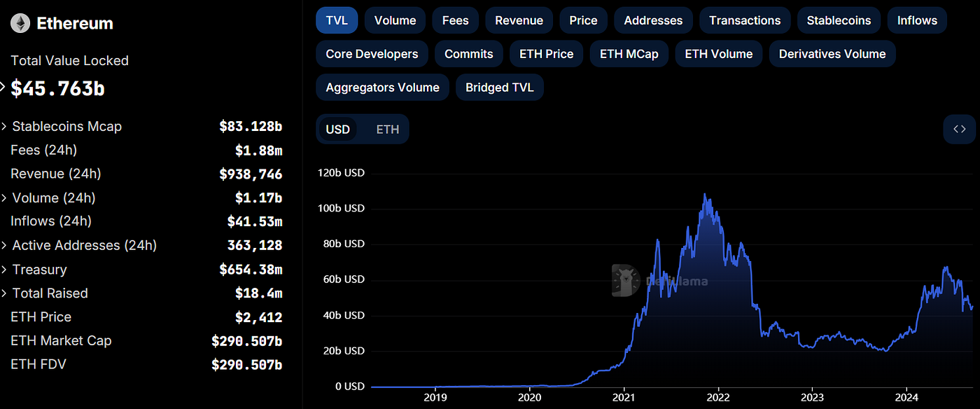Expand the Treasury row

coord(4,270)
